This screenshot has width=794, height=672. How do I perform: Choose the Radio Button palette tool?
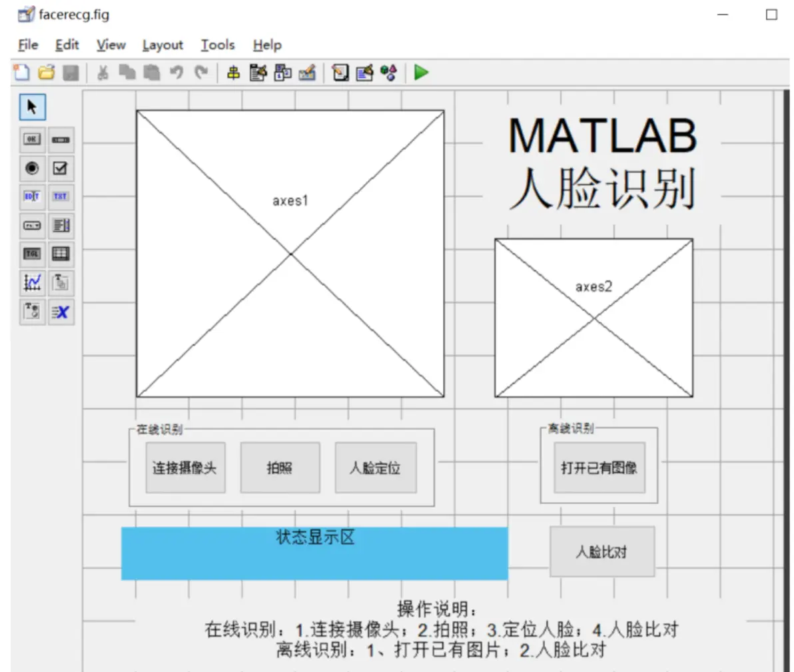32,168
